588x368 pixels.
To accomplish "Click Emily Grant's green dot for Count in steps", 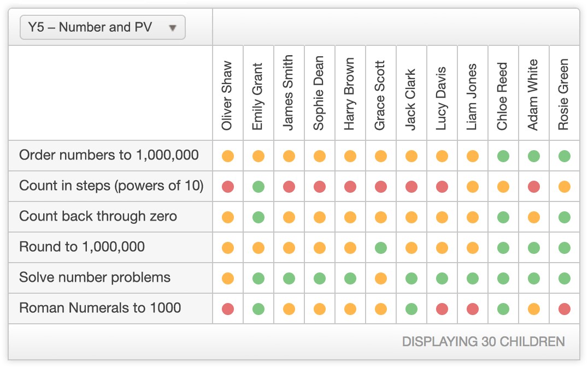I will [x=258, y=187].
